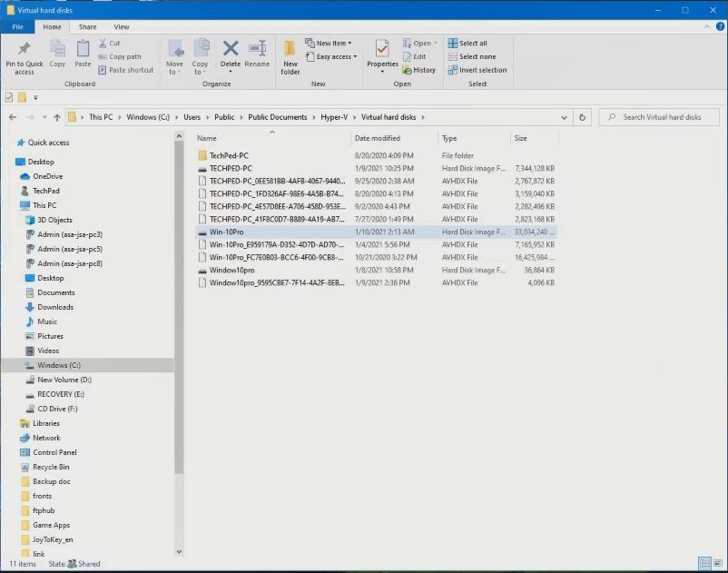Select the Win-10Pro disk image file
The height and width of the screenshot is (573, 728).
[x=227, y=232]
